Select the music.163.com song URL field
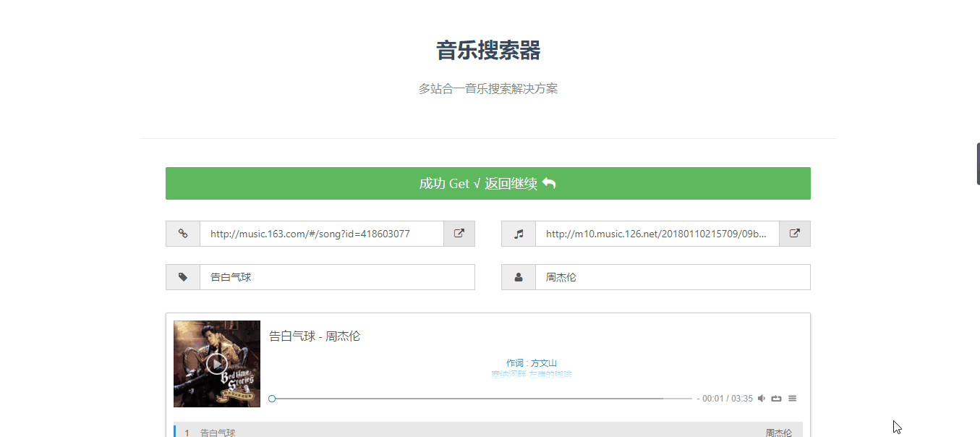Viewport: 980px width, 437px height. tap(322, 234)
